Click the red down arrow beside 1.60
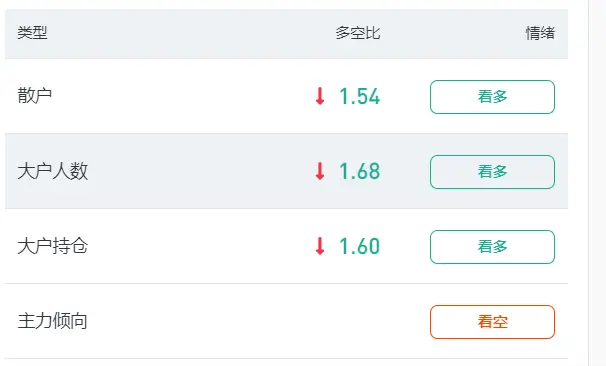Image resolution: width=606 pixels, height=366 pixels. pyautogui.click(x=320, y=246)
